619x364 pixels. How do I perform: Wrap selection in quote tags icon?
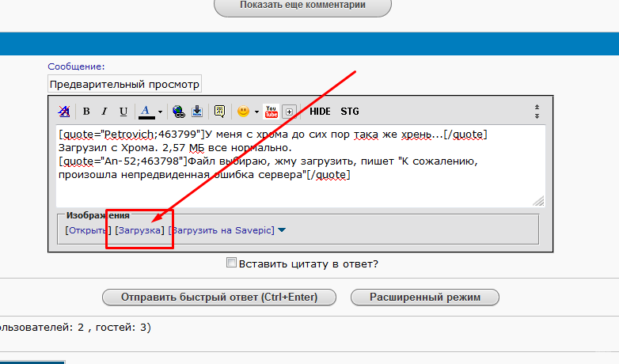click(x=219, y=112)
